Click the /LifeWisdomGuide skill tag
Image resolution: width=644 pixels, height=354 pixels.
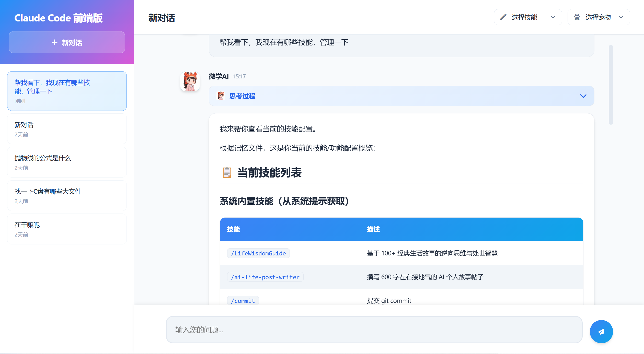pos(258,253)
